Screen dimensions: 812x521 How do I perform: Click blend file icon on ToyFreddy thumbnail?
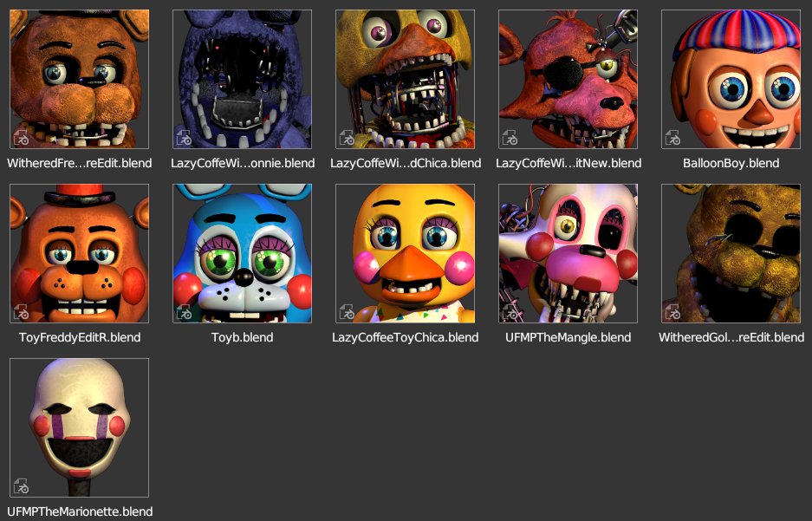pyautogui.click(x=22, y=312)
